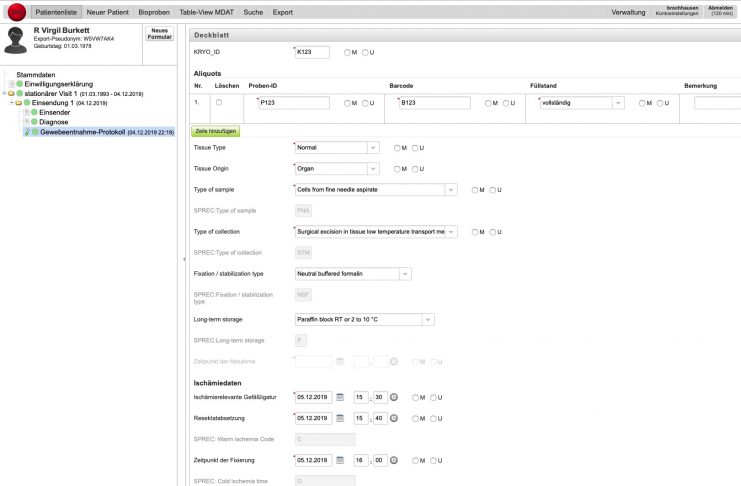Select U radio for Tissue Origin

point(415,169)
